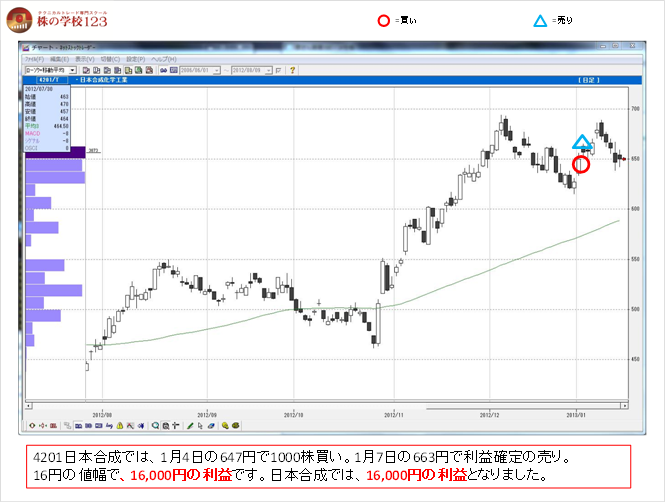Click the blue sell triangle marker on chart
This screenshot has width=665, height=502.
click(582, 143)
